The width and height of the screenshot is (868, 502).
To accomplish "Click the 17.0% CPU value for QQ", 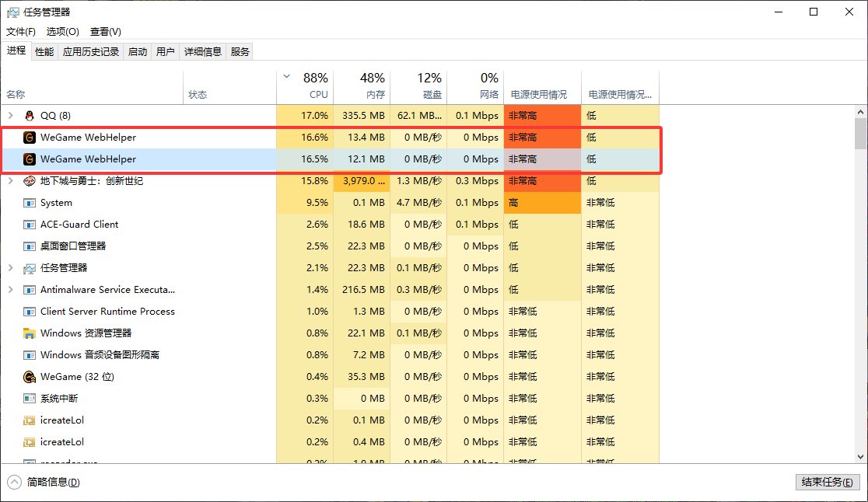I will [314, 116].
